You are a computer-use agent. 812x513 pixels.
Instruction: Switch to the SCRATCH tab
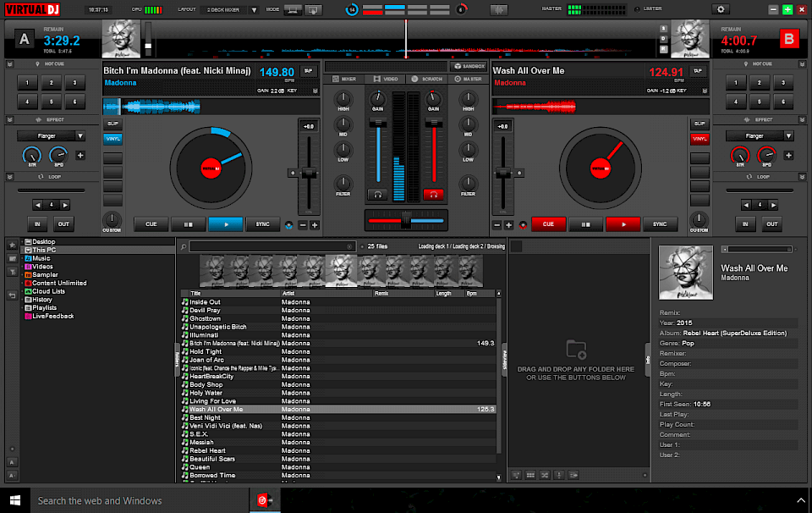(x=427, y=80)
